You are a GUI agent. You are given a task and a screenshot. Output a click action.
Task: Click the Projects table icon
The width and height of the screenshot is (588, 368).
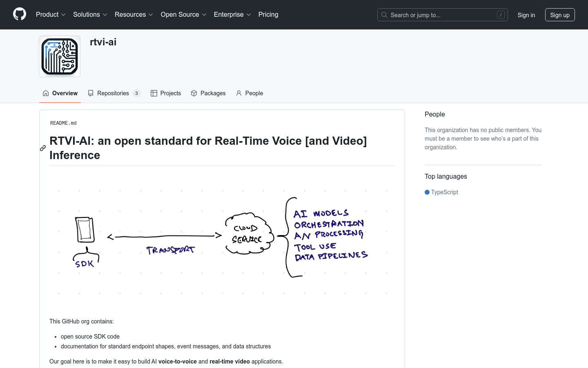[154, 93]
